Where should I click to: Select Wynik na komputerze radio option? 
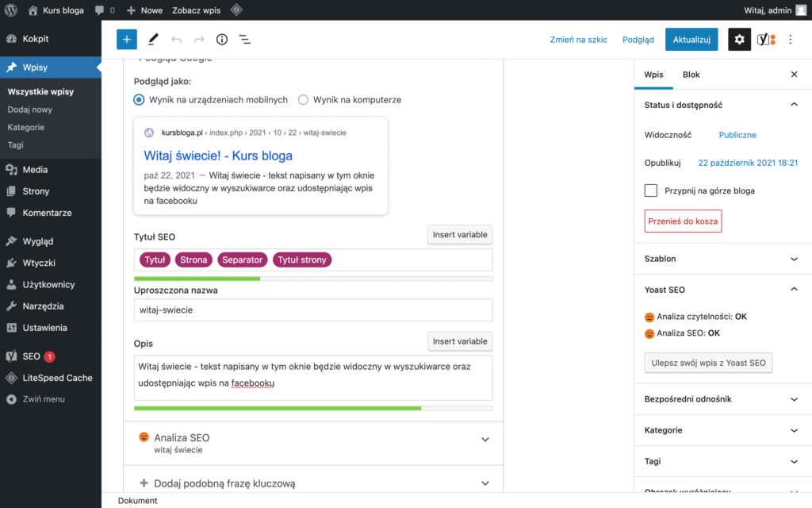[304, 100]
